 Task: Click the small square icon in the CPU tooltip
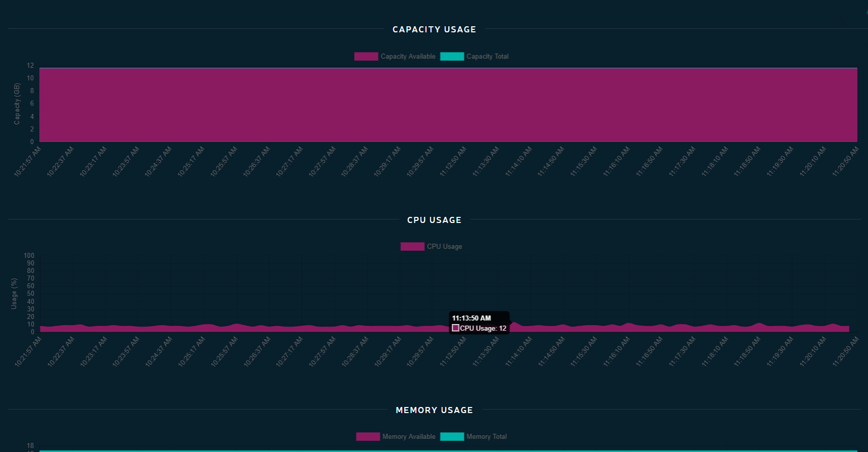455,328
